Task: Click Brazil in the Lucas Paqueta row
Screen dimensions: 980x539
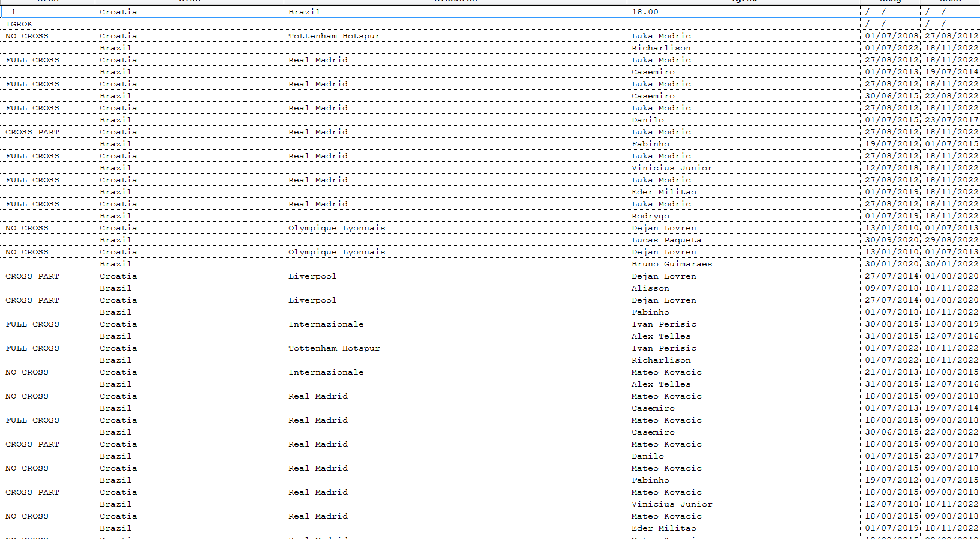Action: [115, 240]
